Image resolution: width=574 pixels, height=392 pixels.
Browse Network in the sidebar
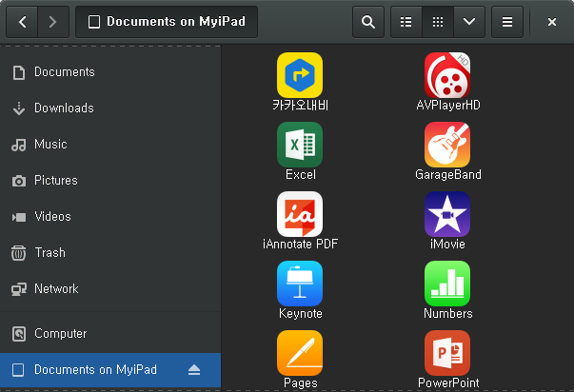click(110, 289)
